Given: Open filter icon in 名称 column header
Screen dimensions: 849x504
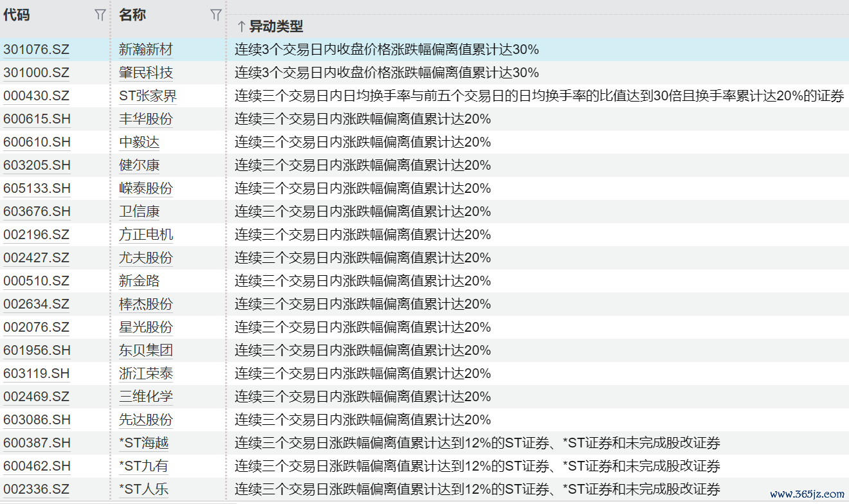Looking at the screenshot, I should point(216,15).
